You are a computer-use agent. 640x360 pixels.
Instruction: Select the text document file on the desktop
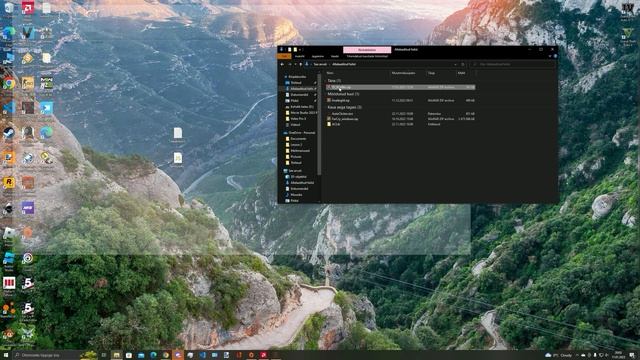coord(178,134)
